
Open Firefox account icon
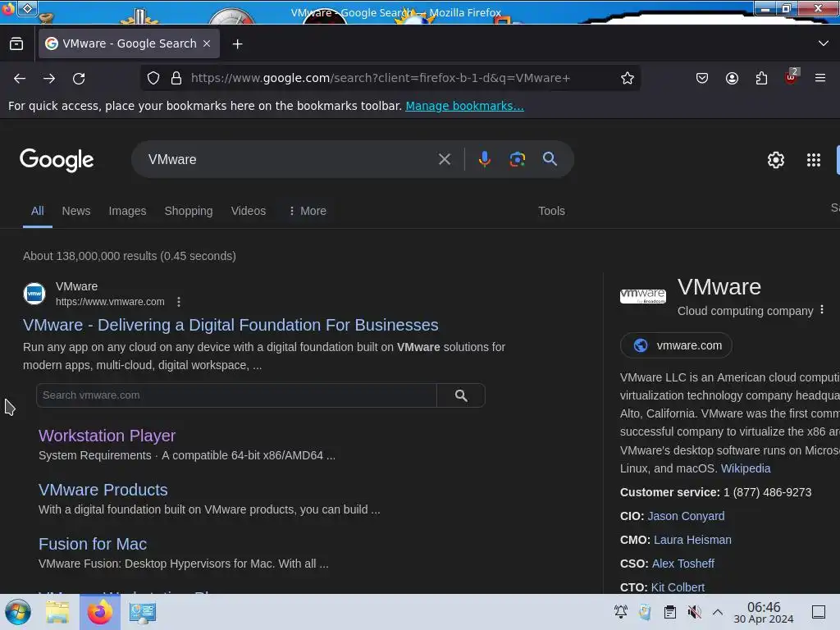tap(732, 78)
